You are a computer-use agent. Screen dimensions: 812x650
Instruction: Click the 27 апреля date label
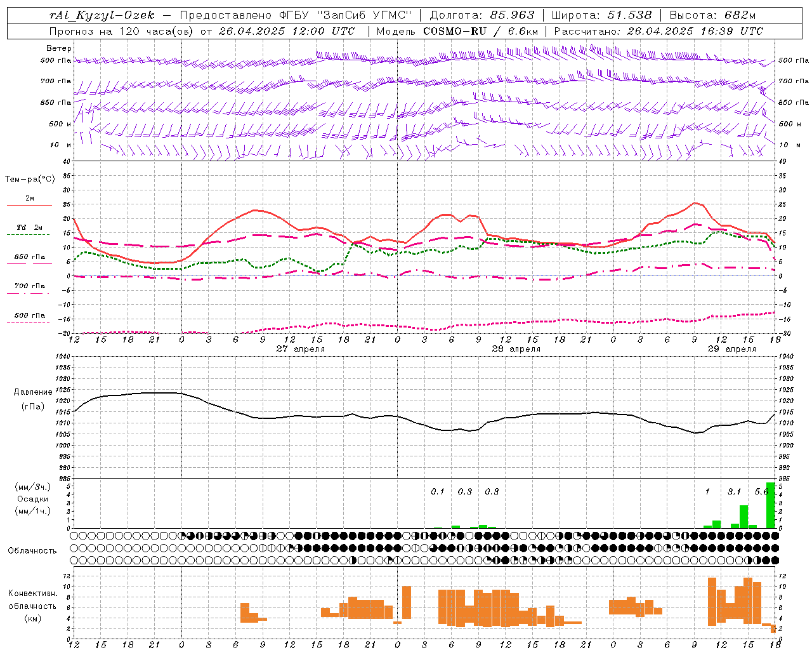[301, 349]
